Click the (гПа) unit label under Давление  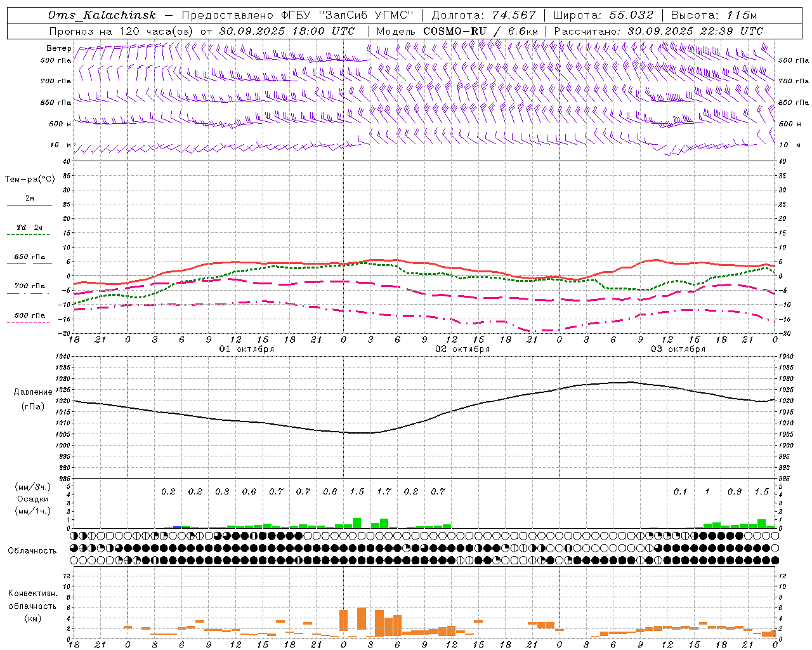pyautogui.click(x=32, y=406)
